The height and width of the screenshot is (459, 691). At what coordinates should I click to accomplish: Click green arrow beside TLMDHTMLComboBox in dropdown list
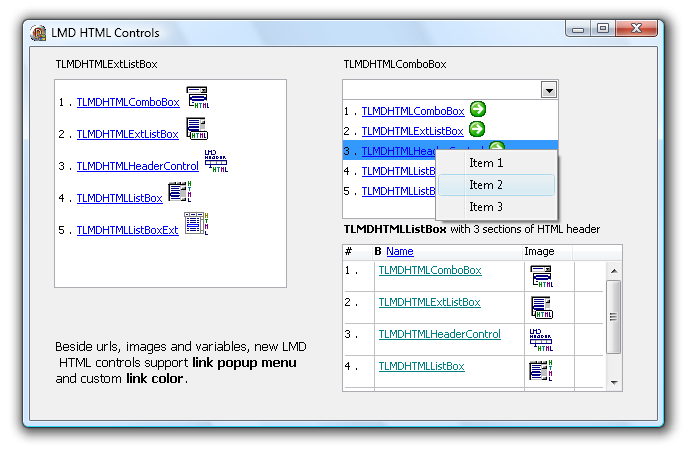(x=477, y=110)
